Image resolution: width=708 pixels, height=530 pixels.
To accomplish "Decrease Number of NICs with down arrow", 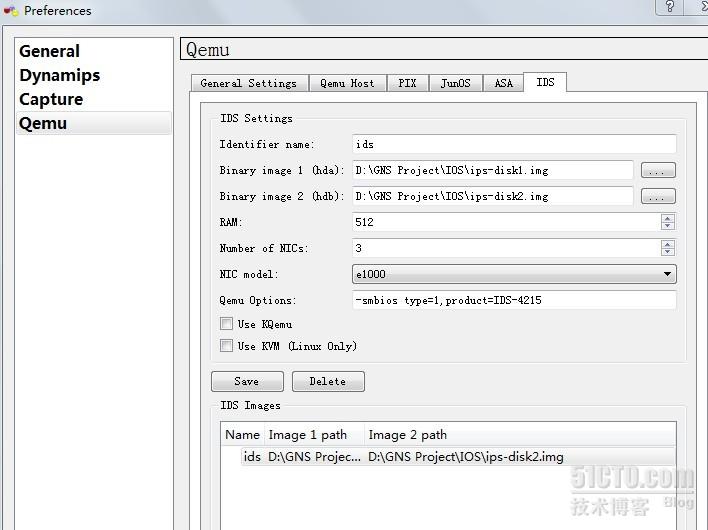I will click(667, 252).
